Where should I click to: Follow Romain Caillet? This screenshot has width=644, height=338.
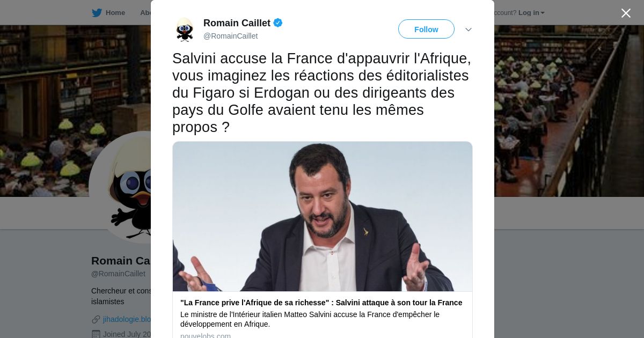(x=426, y=29)
